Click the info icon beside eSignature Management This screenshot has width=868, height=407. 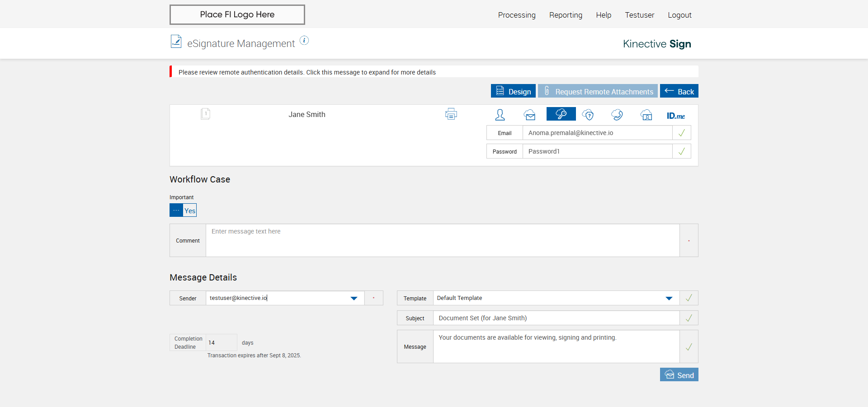304,41
